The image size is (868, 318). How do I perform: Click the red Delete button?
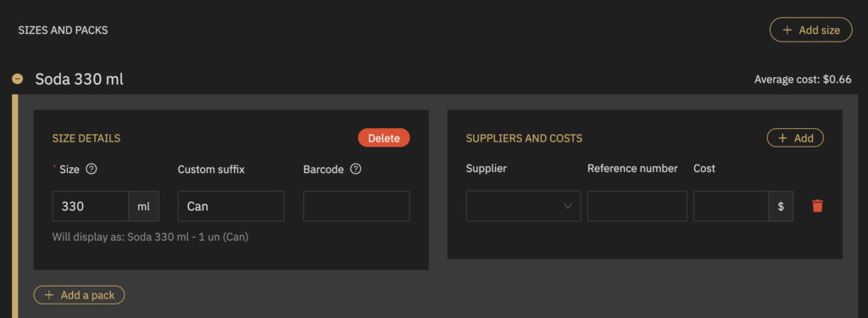(384, 138)
